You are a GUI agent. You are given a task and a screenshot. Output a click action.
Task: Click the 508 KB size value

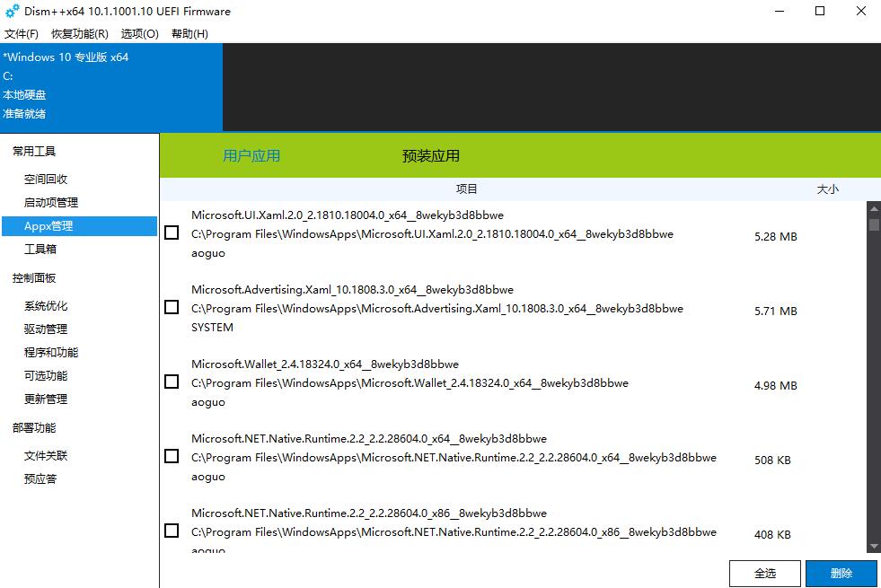click(772, 461)
